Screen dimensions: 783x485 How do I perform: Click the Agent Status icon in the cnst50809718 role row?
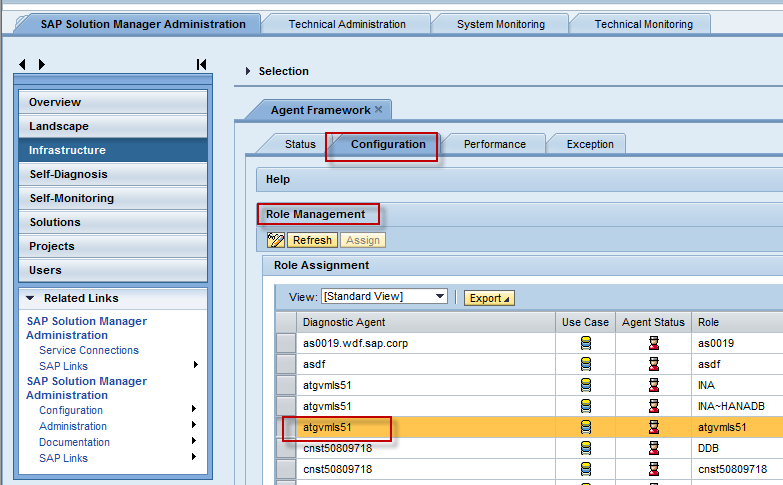pyautogui.click(x=654, y=469)
